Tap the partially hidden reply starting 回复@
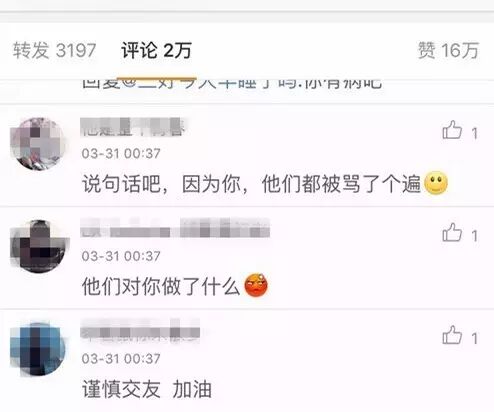The width and height of the screenshot is (494, 412). 232,84
